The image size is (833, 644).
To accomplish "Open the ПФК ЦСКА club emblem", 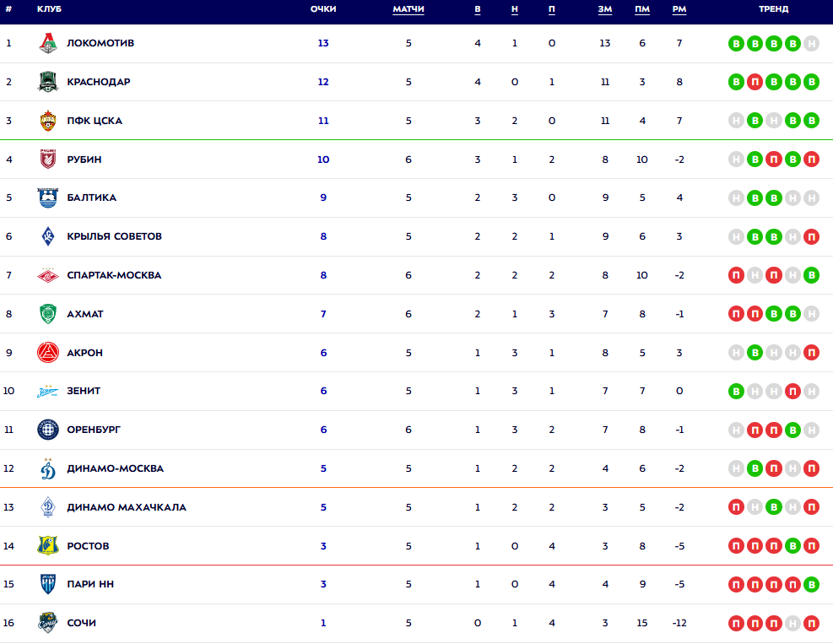I will [48, 121].
